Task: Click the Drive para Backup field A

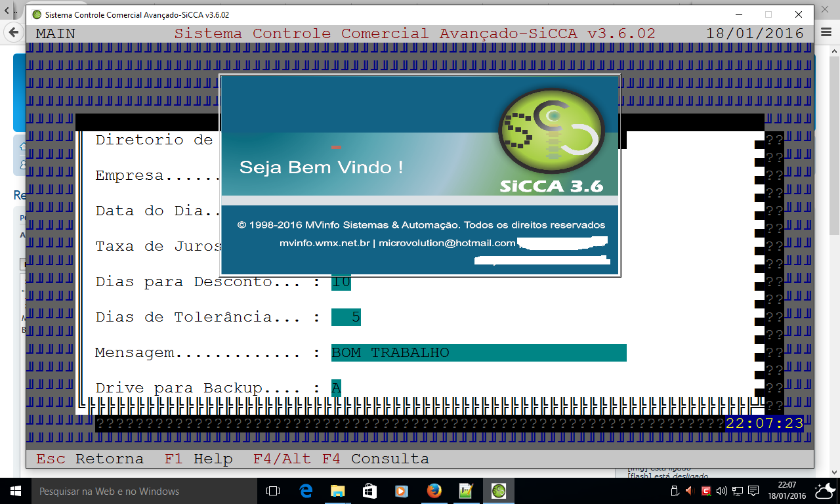Action: [336, 388]
